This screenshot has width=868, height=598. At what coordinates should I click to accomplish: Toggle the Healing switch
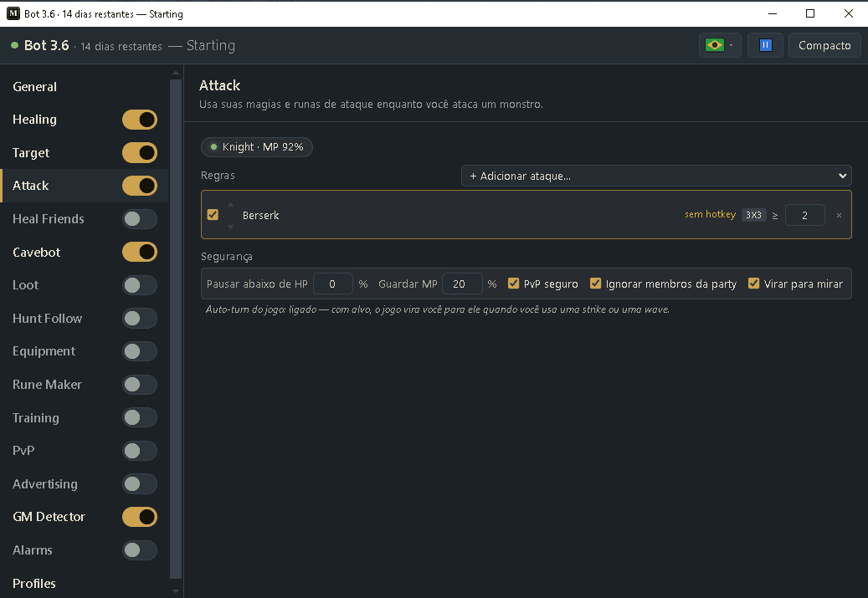(140, 120)
